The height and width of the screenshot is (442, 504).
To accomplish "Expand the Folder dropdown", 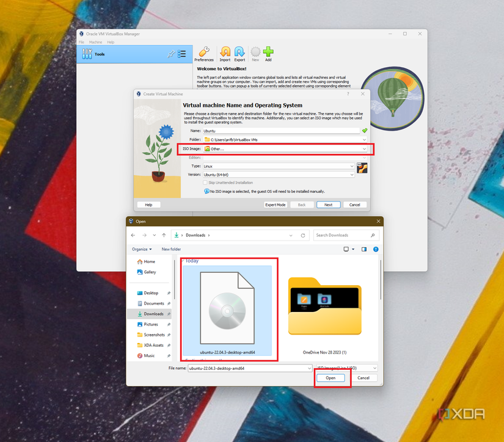I will [x=364, y=140].
